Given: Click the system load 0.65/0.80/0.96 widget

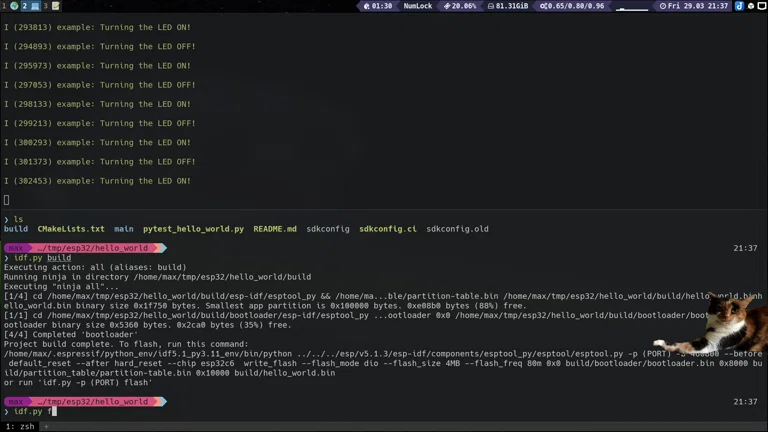Looking at the screenshot, I should point(572,6).
